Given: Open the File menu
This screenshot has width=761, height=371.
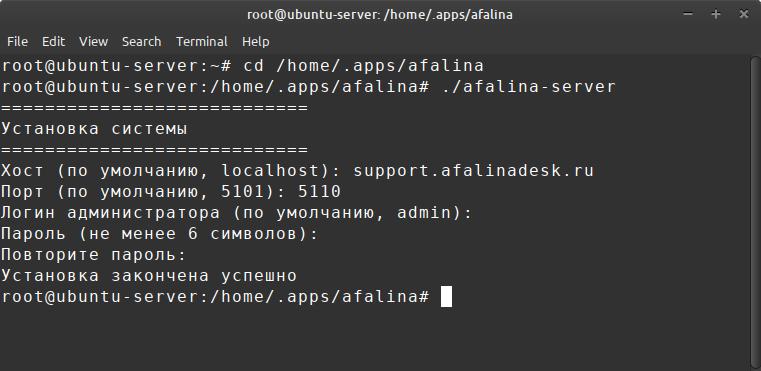Looking at the screenshot, I should tap(17, 42).
